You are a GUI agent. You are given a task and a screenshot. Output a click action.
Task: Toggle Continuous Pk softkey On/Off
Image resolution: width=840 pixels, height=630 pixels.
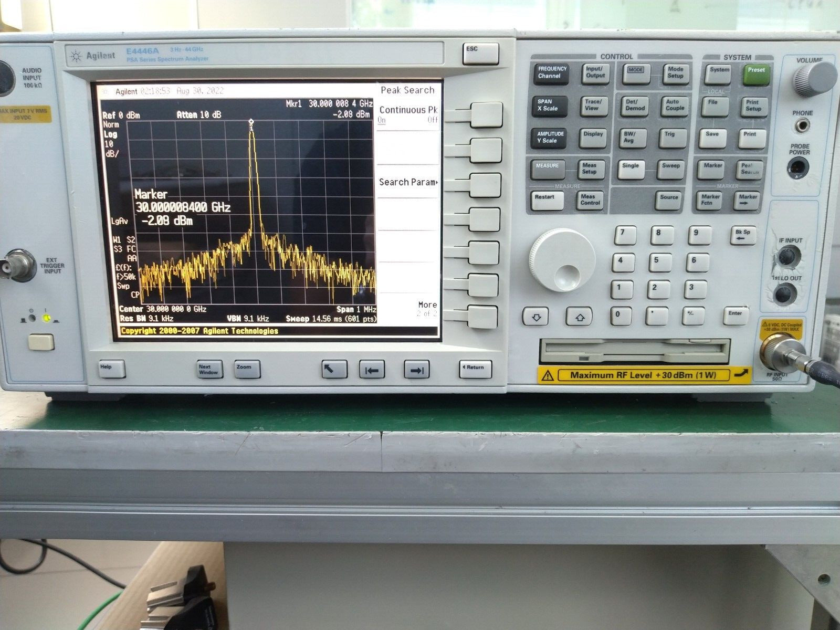point(486,114)
